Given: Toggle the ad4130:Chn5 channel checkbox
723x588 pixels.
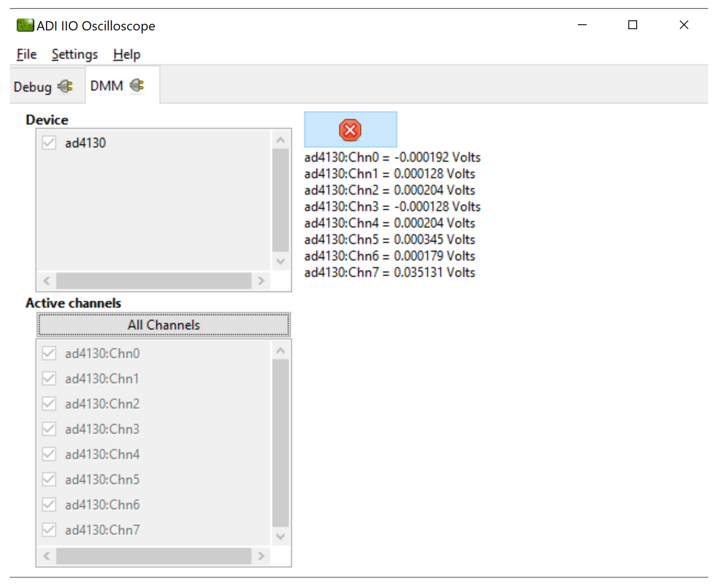Looking at the screenshot, I should tap(49, 479).
